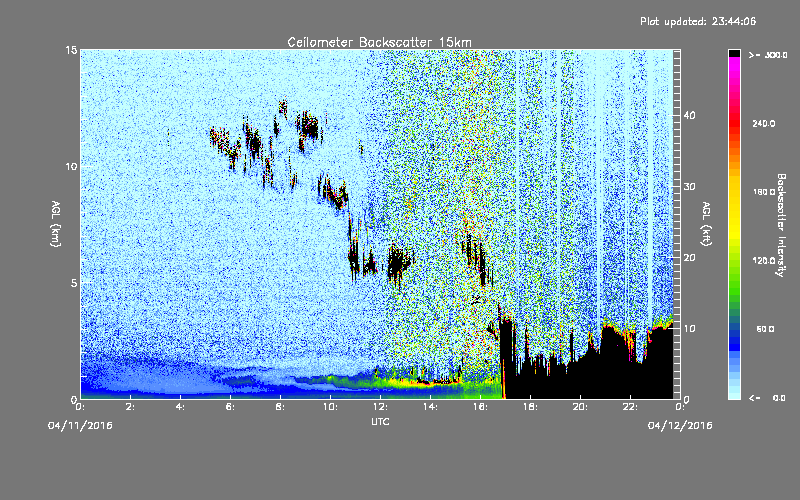Viewport: 800px width, 500px height.
Task: Click the 10: hour tick on the time axis
Action: pos(330,407)
